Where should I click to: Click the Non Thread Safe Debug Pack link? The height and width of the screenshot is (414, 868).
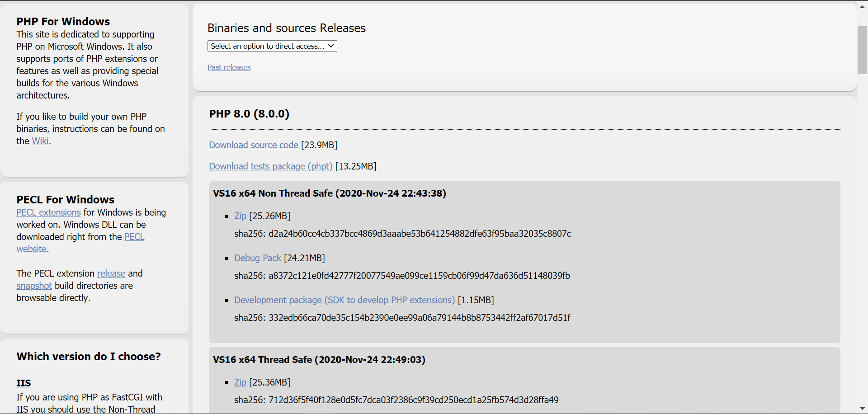click(257, 258)
